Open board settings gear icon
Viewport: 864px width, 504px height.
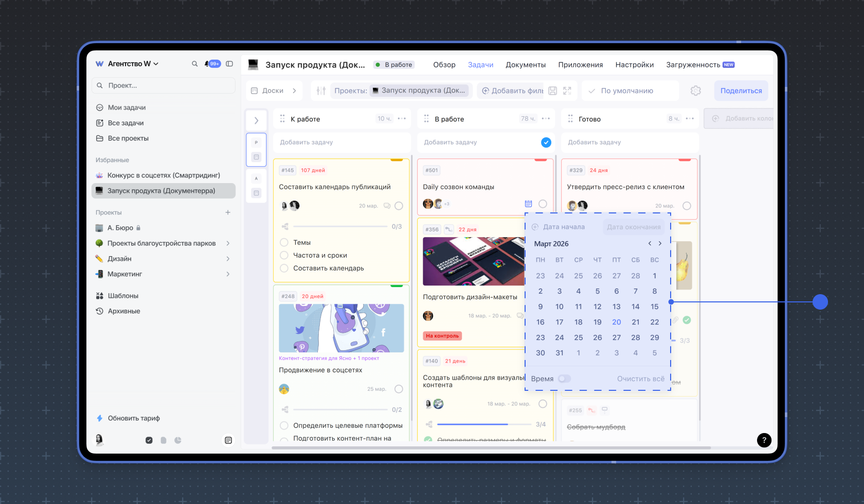[x=695, y=91]
